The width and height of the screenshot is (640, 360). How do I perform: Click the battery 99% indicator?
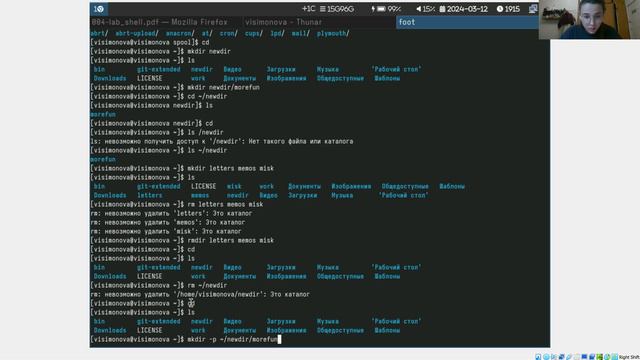point(386,9)
